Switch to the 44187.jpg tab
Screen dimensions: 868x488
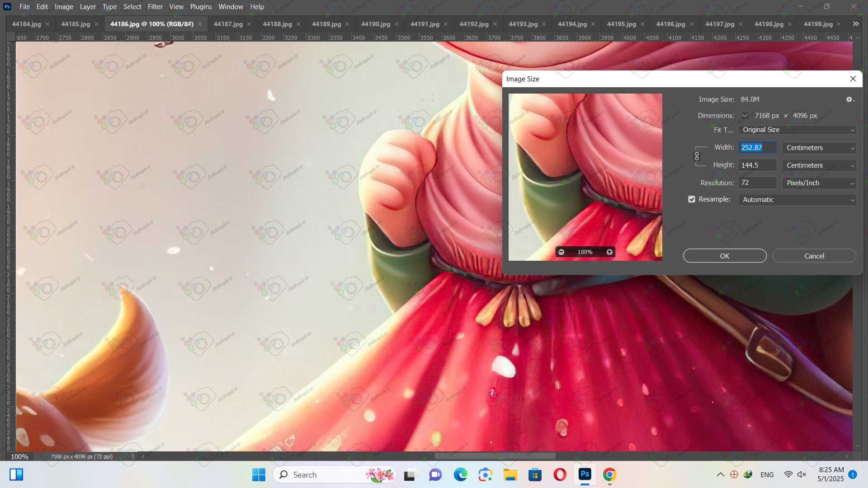[x=228, y=24]
